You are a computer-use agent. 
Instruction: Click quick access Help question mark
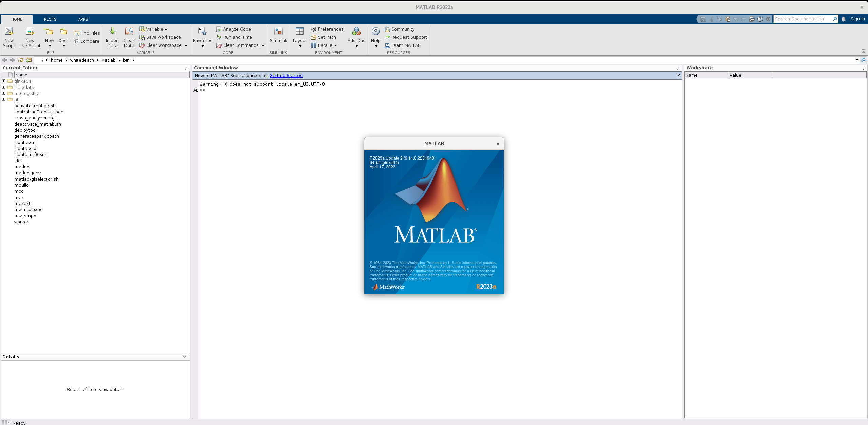point(760,19)
